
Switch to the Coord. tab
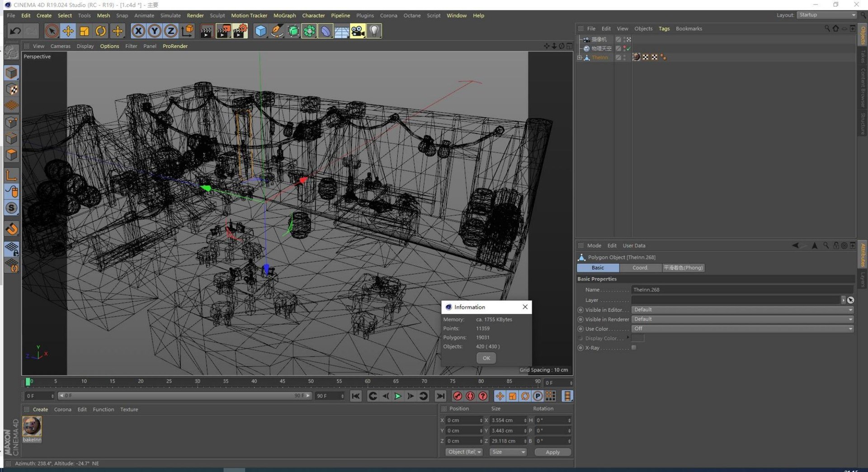(640, 268)
